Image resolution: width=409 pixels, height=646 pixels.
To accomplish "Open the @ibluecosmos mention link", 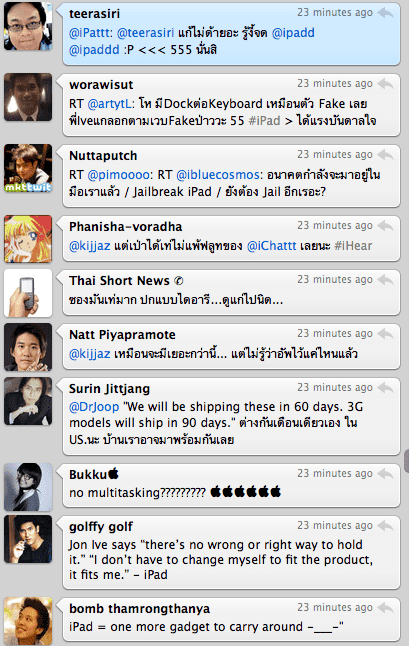I will 219,175.
